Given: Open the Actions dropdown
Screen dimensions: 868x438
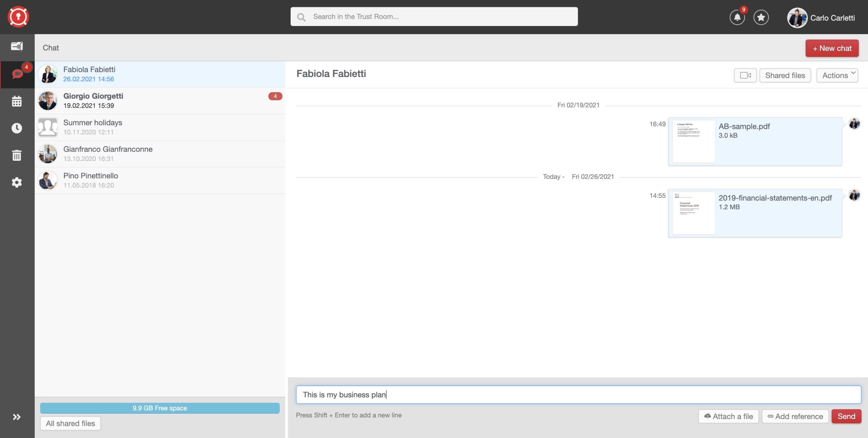Looking at the screenshot, I should coord(837,75).
